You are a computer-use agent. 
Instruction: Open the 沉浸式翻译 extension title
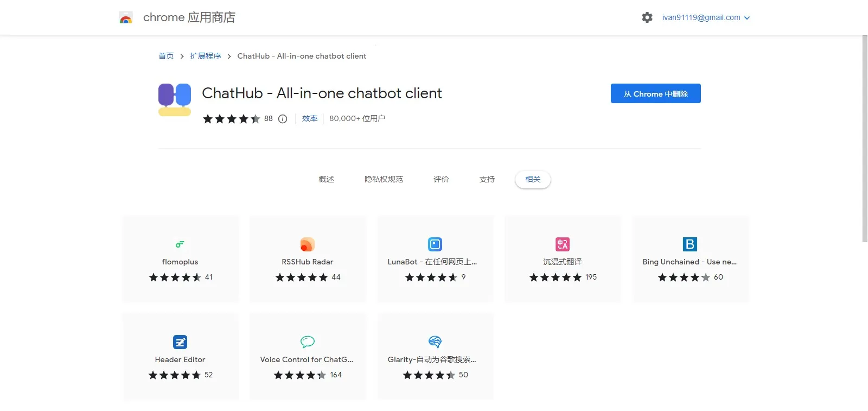click(563, 262)
